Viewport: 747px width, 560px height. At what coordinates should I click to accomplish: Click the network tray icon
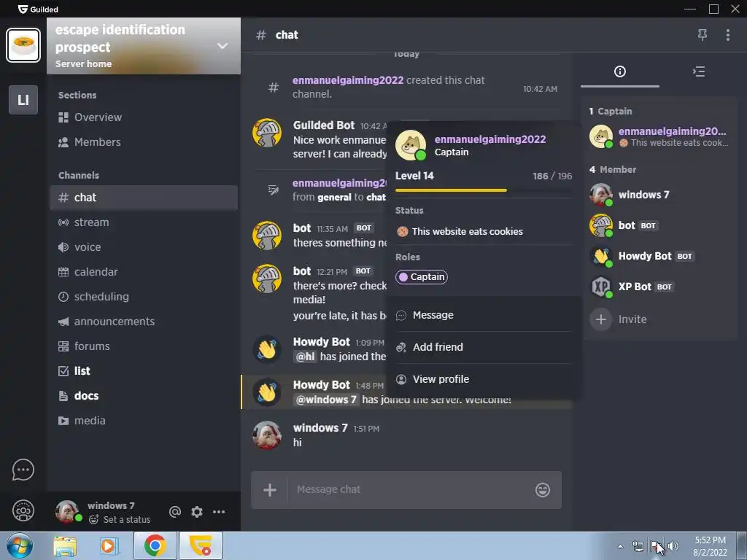638,546
